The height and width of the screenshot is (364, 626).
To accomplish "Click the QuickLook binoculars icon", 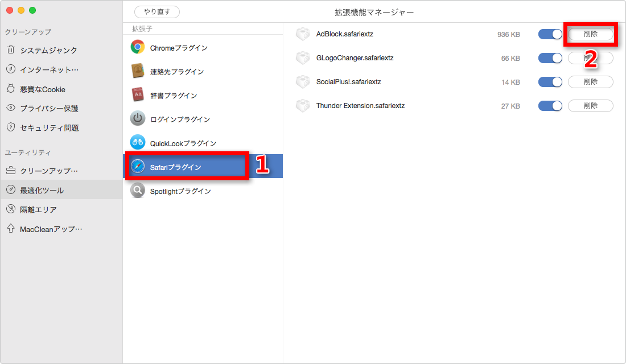I will tap(138, 143).
